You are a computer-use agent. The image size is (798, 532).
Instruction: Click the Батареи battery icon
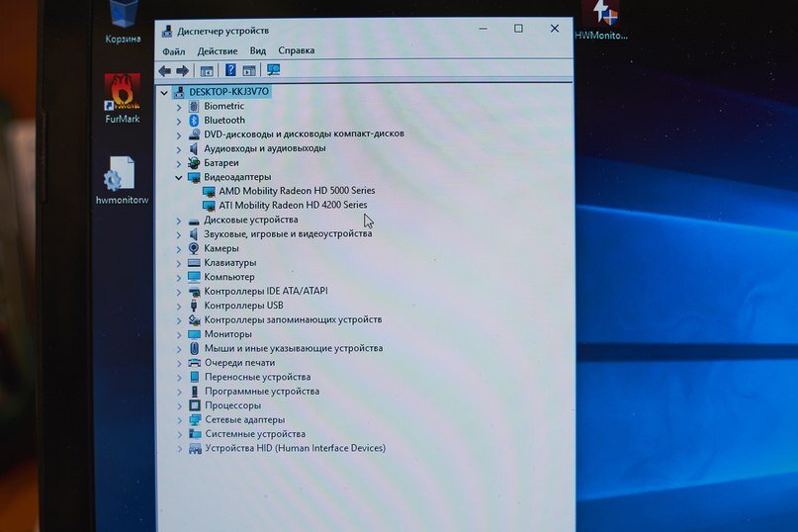194,163
